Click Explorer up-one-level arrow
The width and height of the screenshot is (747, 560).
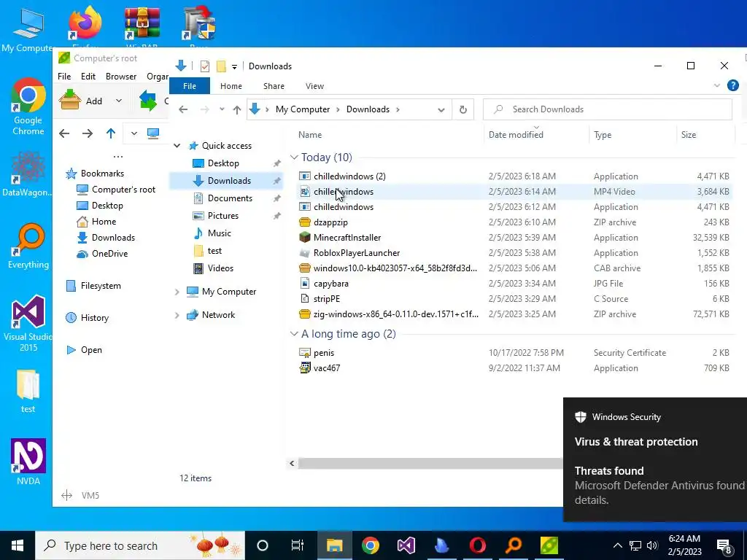point(237,109)
